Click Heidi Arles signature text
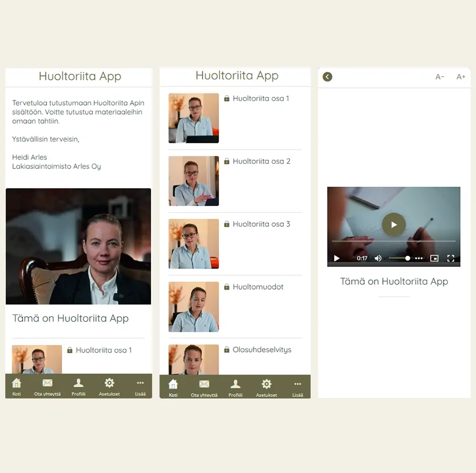Viewport: 476px width, 473px height. (30, 157)
